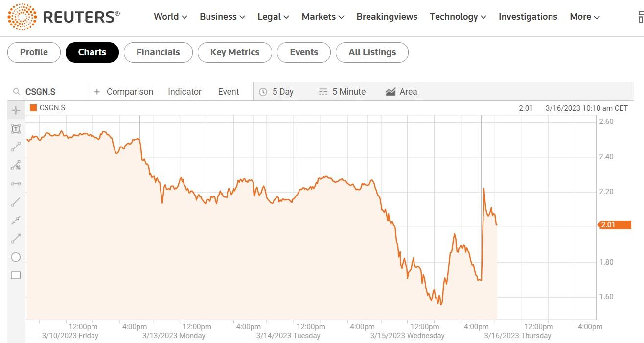Select the arrow drawing tool
644x343 pixels.
16,239
